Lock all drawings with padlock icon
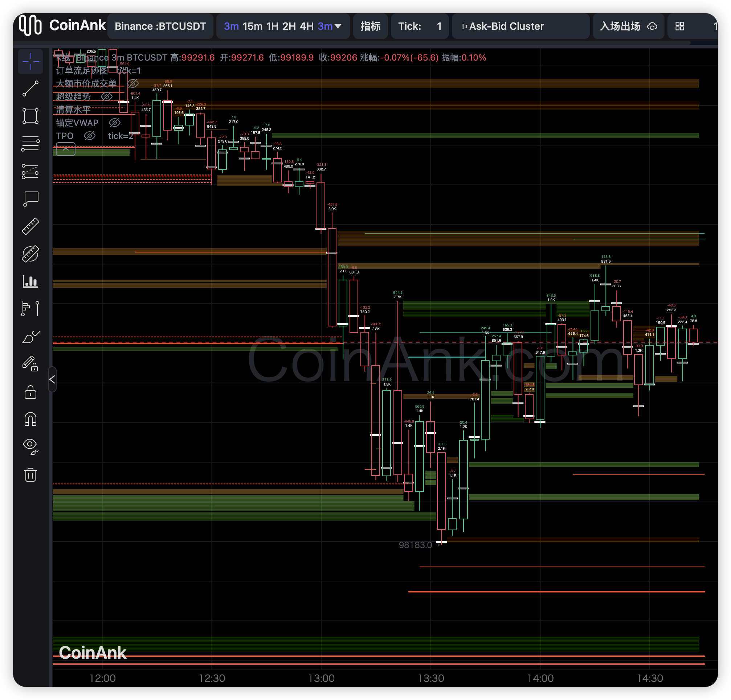 point(30,392)
